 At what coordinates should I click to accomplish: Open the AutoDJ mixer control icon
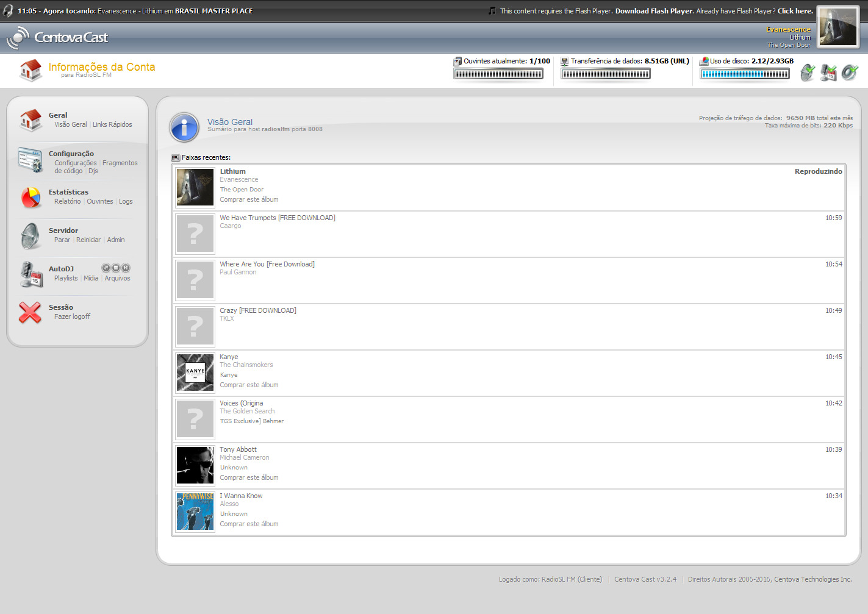[x=106, y=268]
